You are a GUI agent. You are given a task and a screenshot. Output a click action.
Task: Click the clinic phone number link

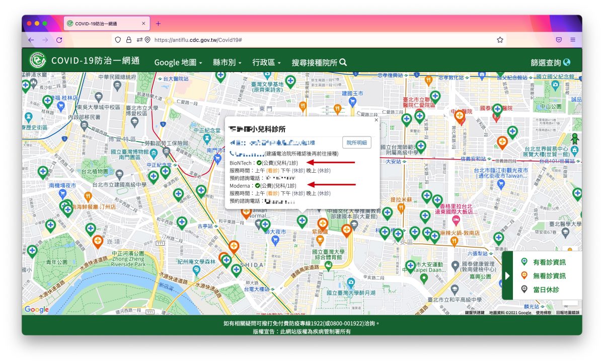click(x=247, y=153)
